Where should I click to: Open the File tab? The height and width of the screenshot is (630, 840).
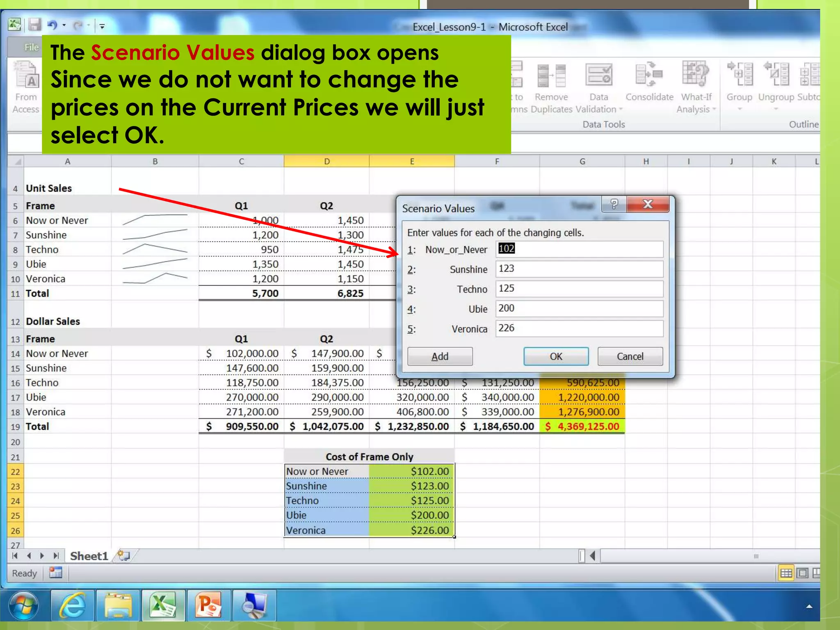click(31, 47)
